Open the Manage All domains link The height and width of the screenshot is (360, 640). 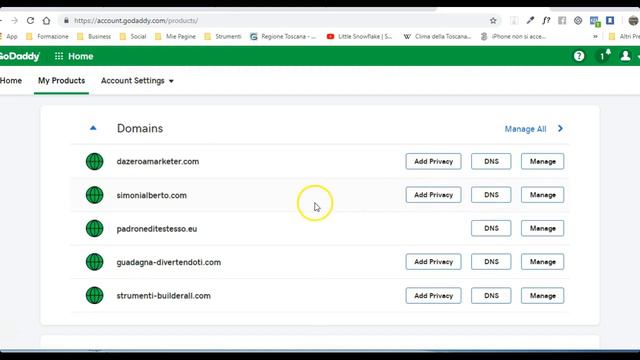pyautogui.click(x=525, y=129)
